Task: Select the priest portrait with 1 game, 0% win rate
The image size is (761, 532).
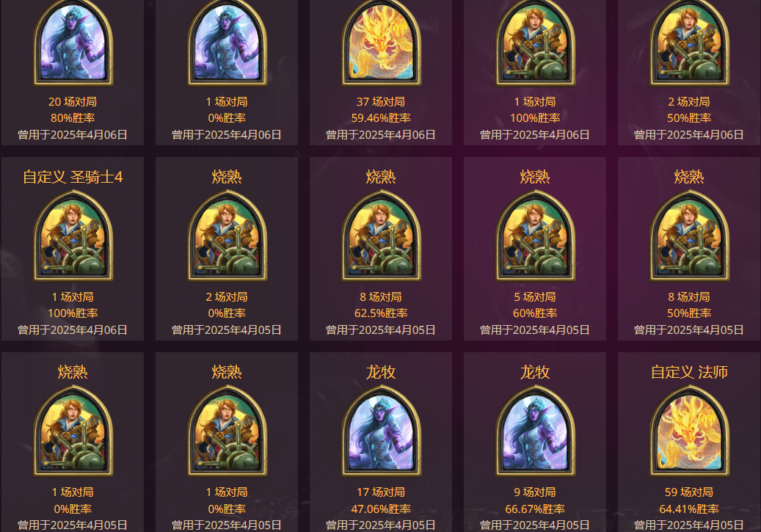Action: click(227, 43)
